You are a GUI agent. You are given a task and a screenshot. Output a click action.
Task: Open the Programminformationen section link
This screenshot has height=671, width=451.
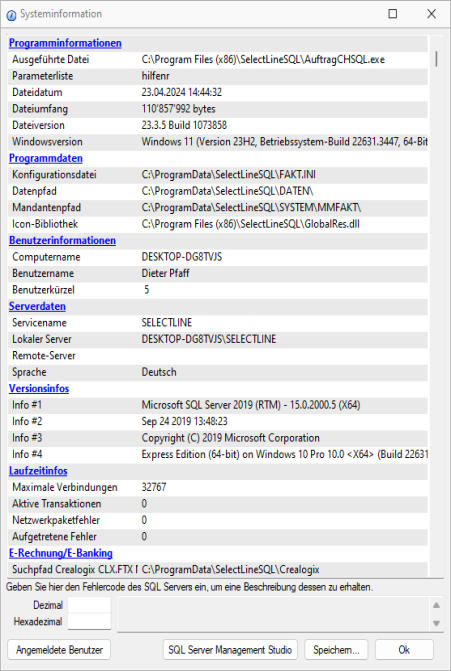(x=65, y=43)
